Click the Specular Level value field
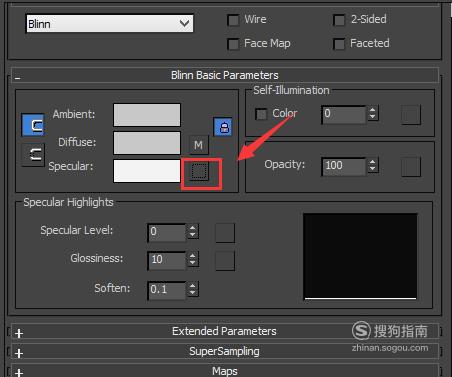Screen dimensions: 452x377 click(166, 232)
